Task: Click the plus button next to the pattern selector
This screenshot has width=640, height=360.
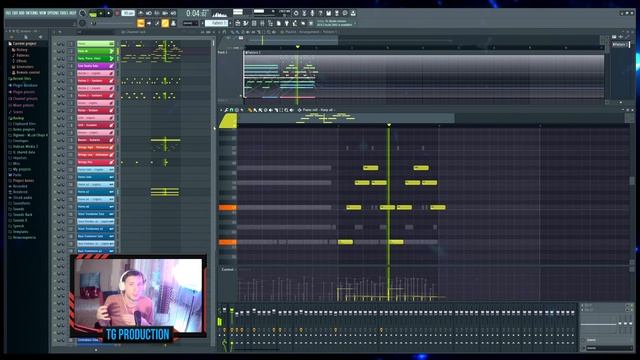Action: coord(231,23)
